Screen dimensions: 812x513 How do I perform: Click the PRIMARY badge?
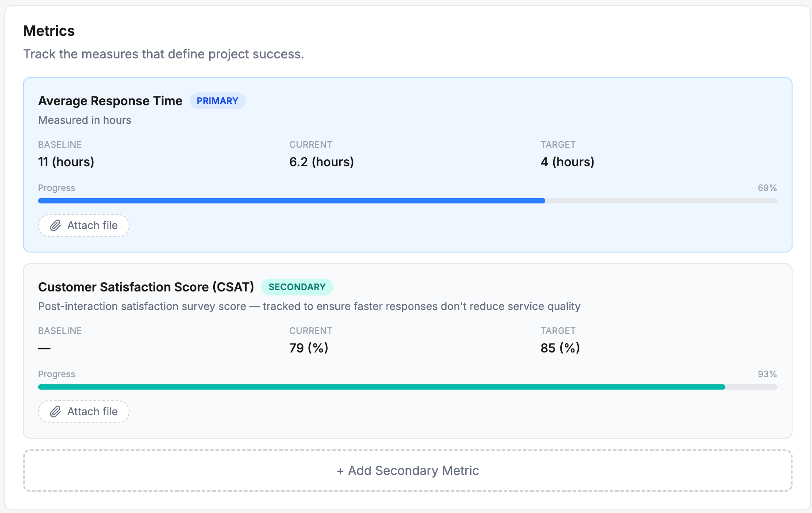[217, 101]
